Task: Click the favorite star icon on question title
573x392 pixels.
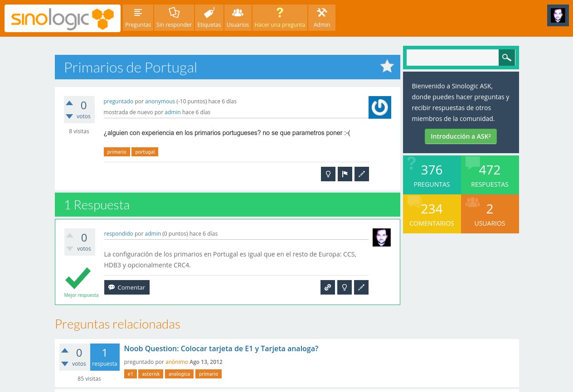Action: pyautogui.click(x=387, y=67)
